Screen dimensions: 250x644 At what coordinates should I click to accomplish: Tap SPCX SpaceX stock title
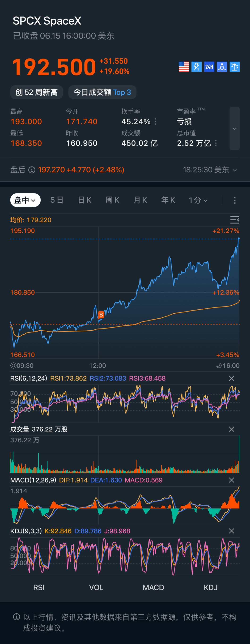click(47, 21)
